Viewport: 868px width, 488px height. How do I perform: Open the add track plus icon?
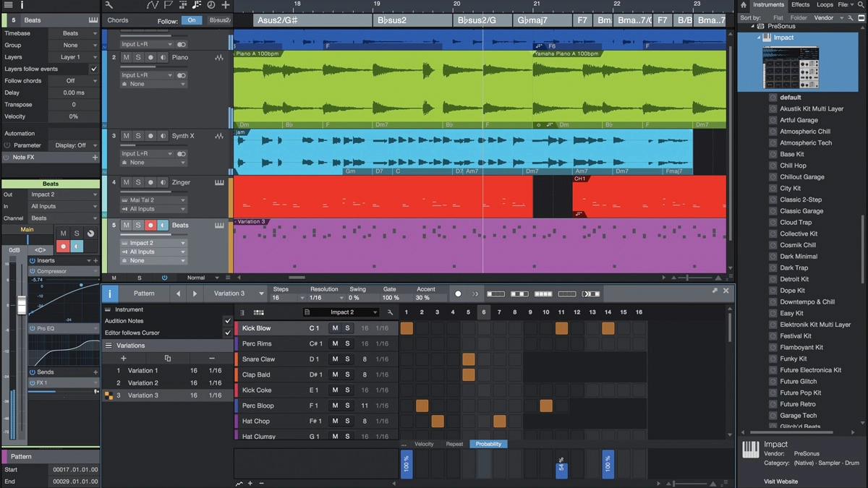click(226, 5)
